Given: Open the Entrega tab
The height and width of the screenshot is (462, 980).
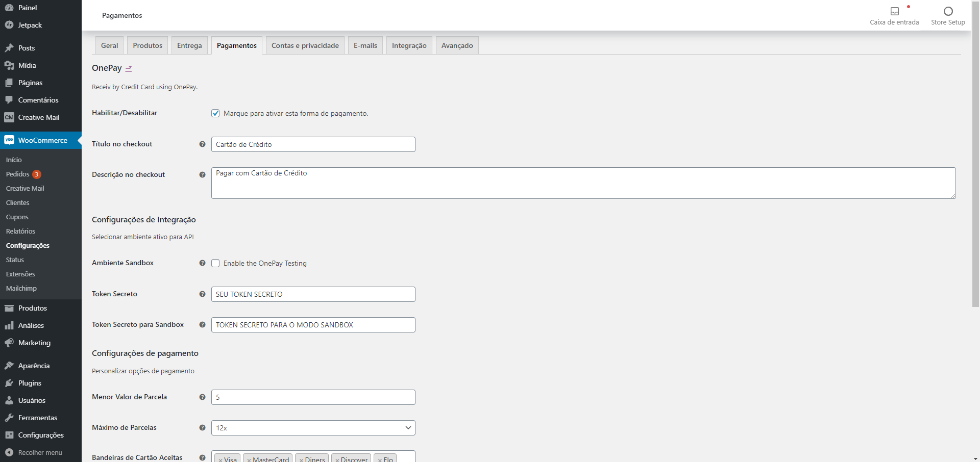Looking at the screenshot, I should tap(189, 45).
